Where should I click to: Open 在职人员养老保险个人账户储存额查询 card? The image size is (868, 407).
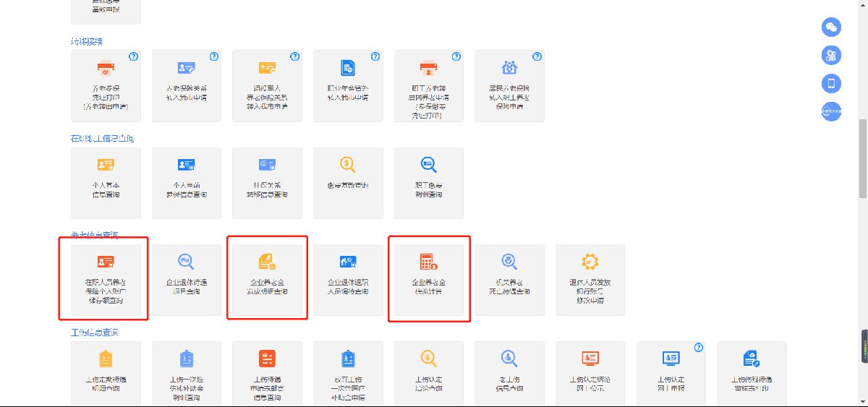(x=106, y=279)
